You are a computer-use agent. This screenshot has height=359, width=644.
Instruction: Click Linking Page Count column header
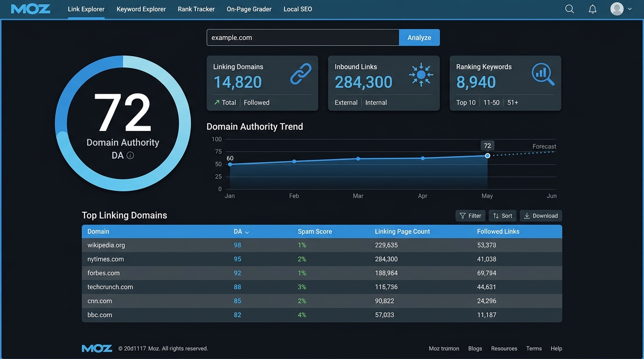click(402, 231)
